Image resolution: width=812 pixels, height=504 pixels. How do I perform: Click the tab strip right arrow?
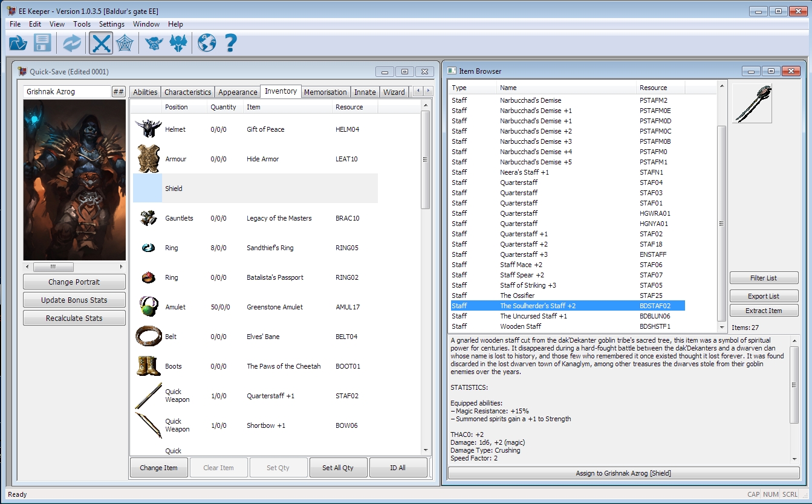428,91
